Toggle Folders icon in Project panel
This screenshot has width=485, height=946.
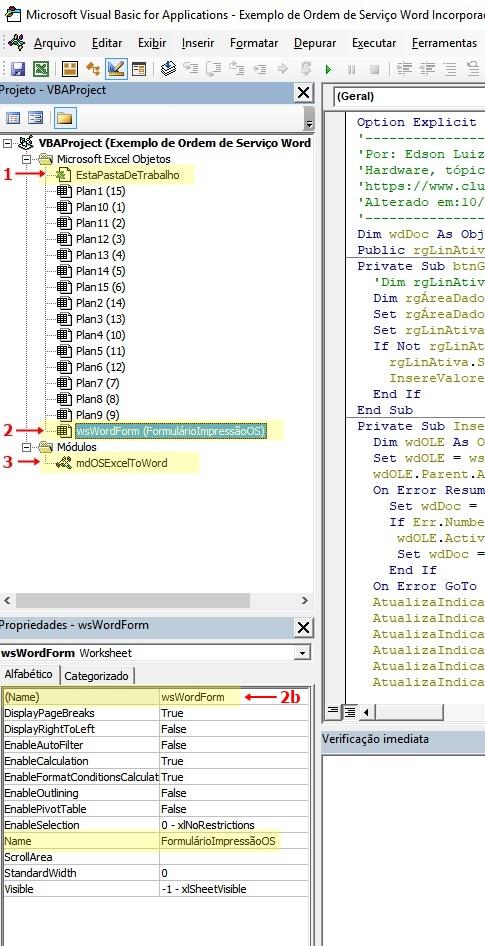pos(65,118)
